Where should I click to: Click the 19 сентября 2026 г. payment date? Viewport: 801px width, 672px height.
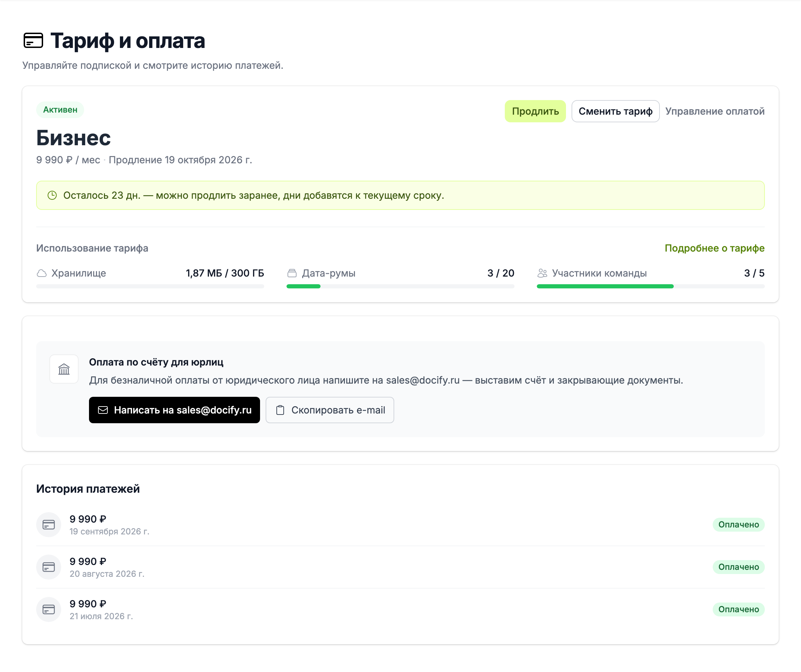(x=110, y=532)
